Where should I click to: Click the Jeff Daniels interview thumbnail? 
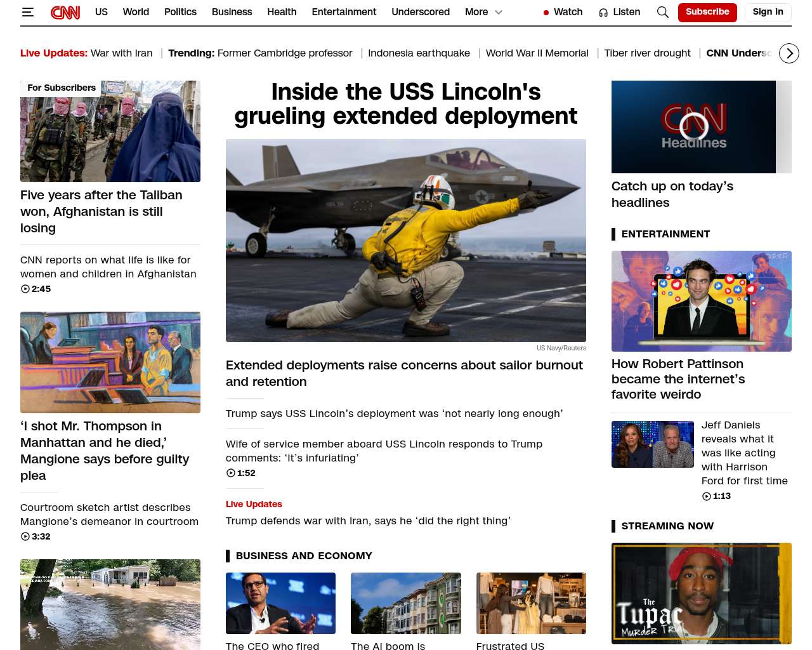[653, 444]
